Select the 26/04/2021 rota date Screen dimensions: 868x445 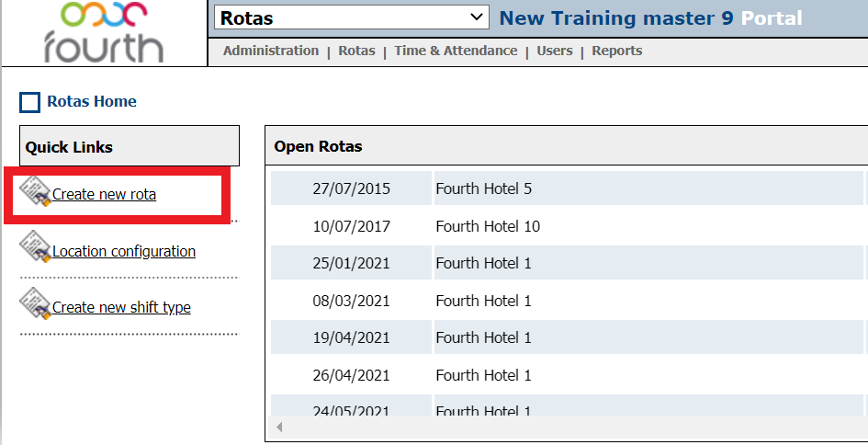(352, 375)
